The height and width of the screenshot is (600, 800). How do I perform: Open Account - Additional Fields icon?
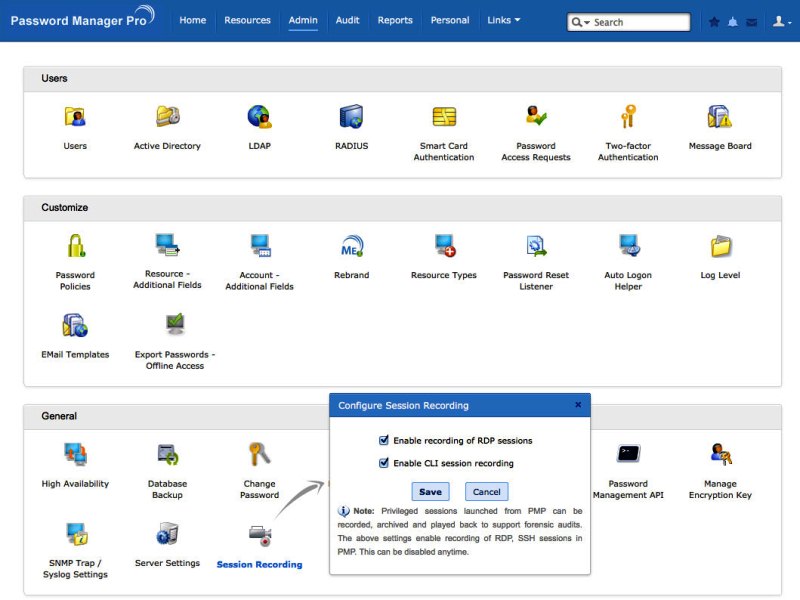coord(260,245)
